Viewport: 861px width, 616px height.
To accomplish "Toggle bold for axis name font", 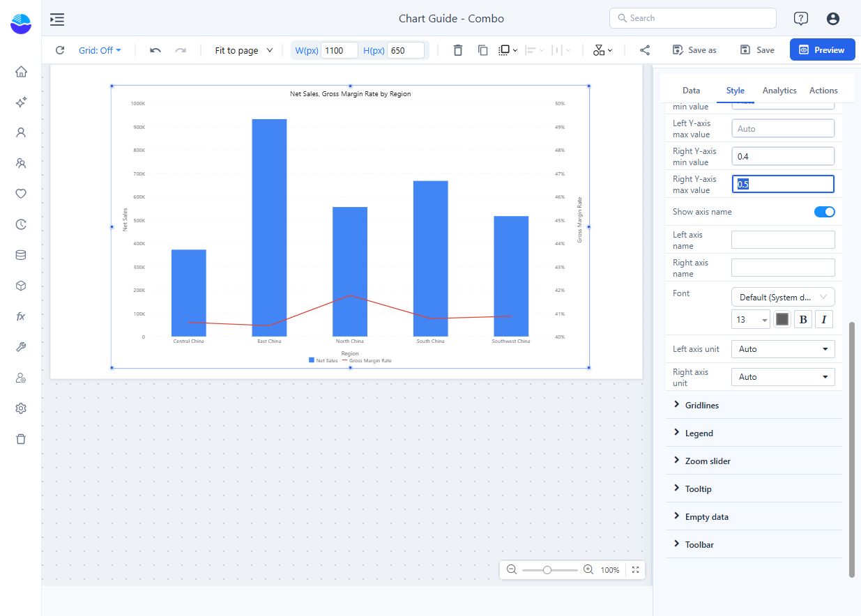I will [803, 319].
